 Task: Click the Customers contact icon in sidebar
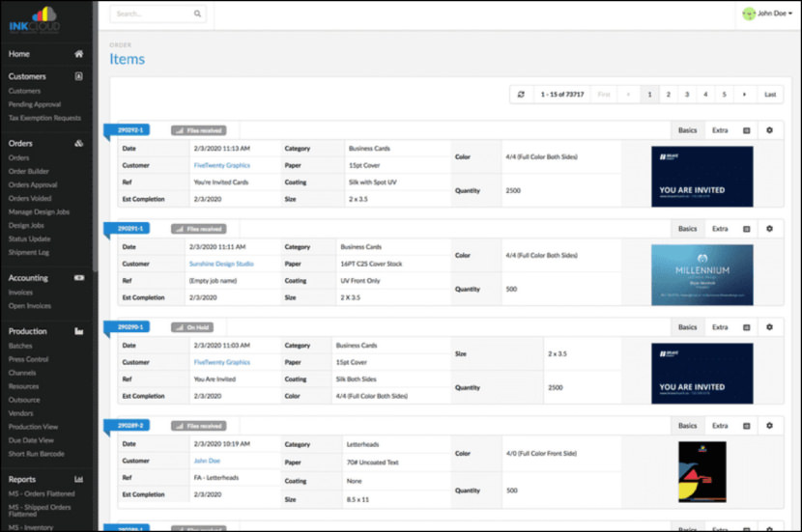tap(78, 76)
